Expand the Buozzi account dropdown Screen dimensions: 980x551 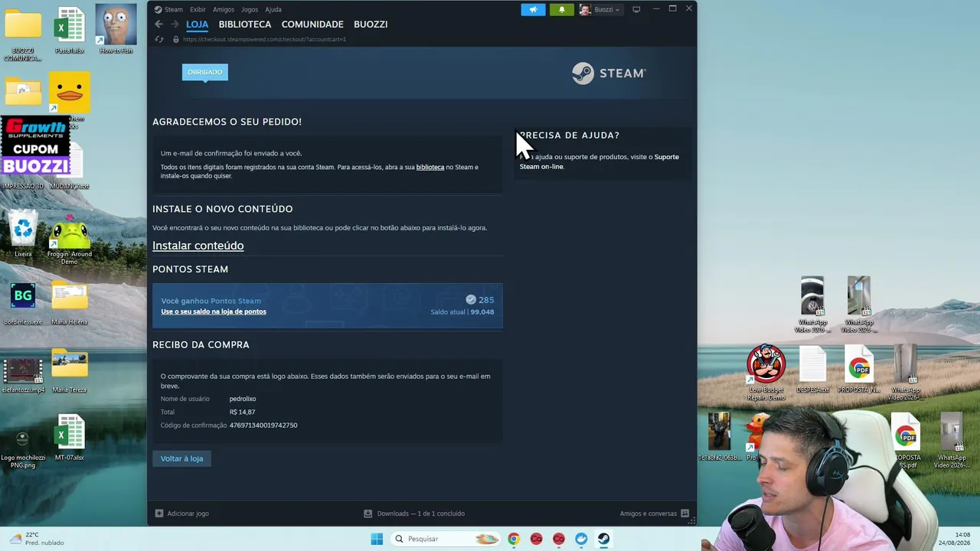[600, 9]
